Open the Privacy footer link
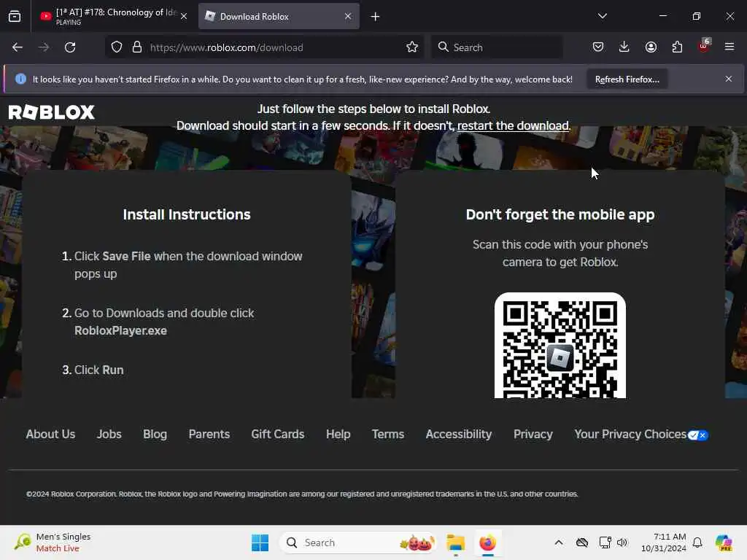This screenshot has height=560, width=747. click(x=533, y=435)
